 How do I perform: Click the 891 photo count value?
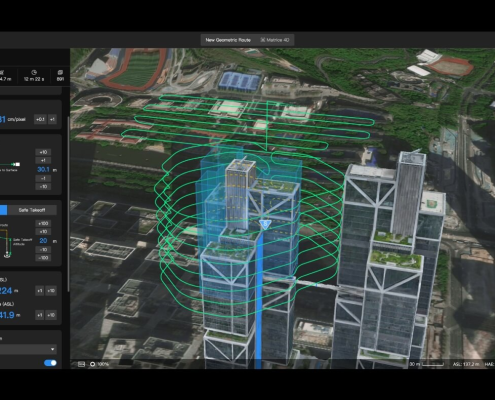(60, 79)
